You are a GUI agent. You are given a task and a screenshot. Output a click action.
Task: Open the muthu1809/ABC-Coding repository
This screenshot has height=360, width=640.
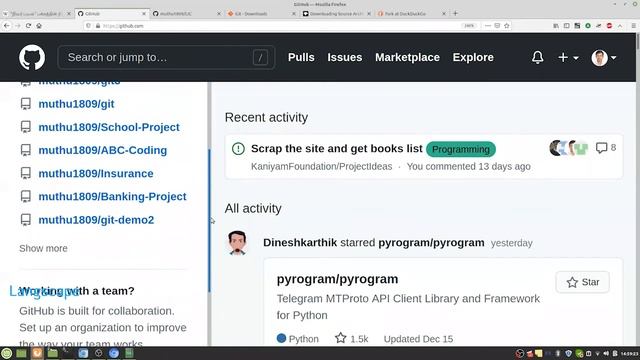click(102, 150)
